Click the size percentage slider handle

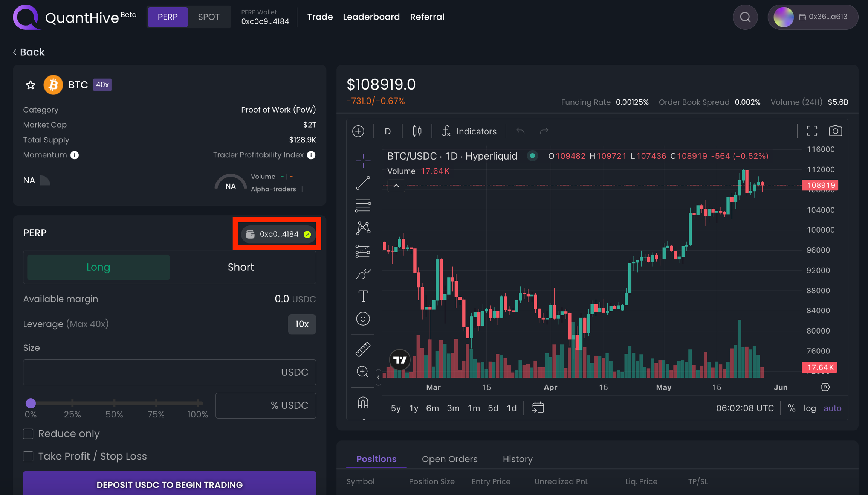pos(31,403)
